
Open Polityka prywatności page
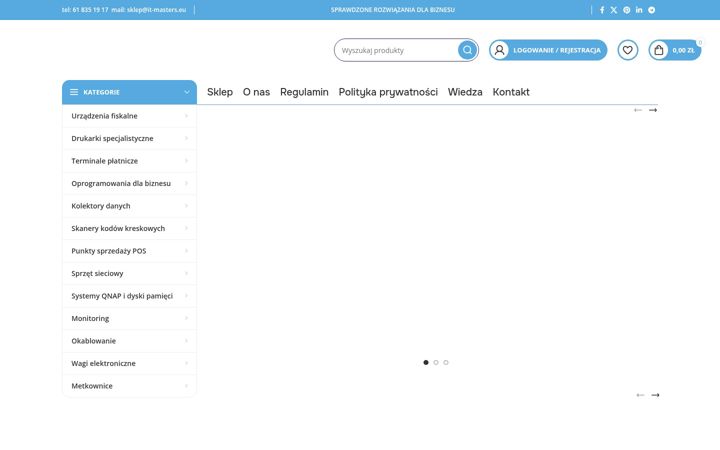click(x=388, y=92)
